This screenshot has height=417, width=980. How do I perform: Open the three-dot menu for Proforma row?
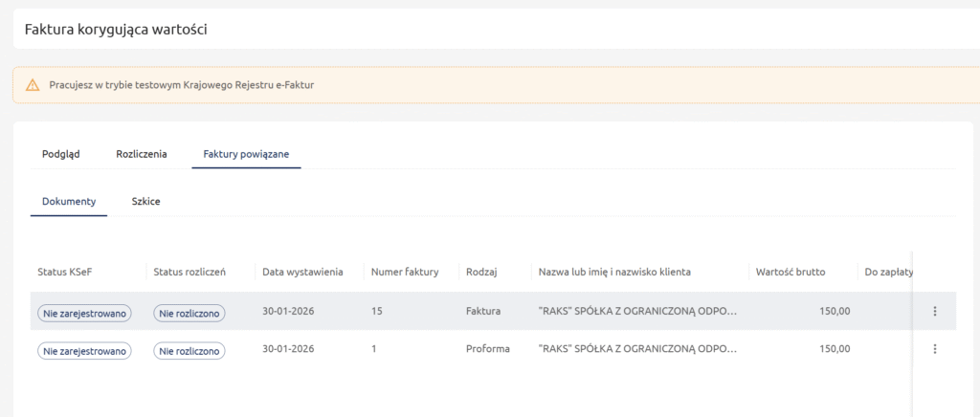[x=934, y=350]
